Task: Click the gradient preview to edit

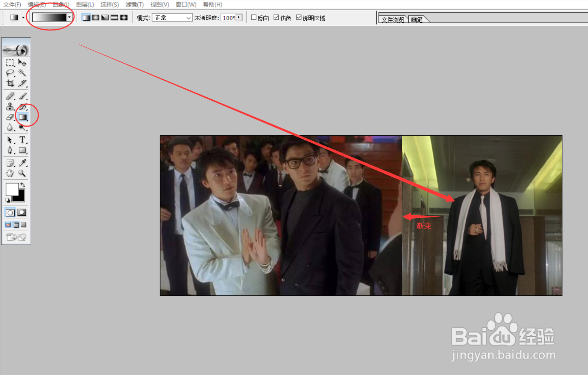Action: 50,17
